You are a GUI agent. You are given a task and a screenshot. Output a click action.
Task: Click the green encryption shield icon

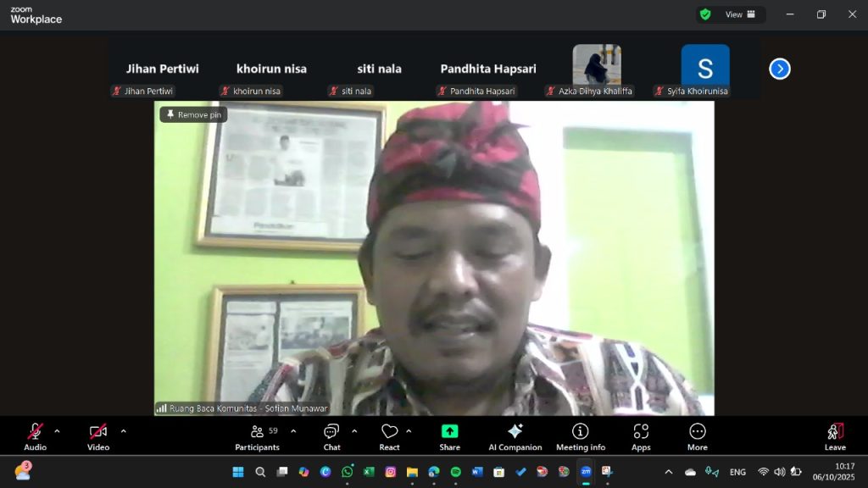705,14
